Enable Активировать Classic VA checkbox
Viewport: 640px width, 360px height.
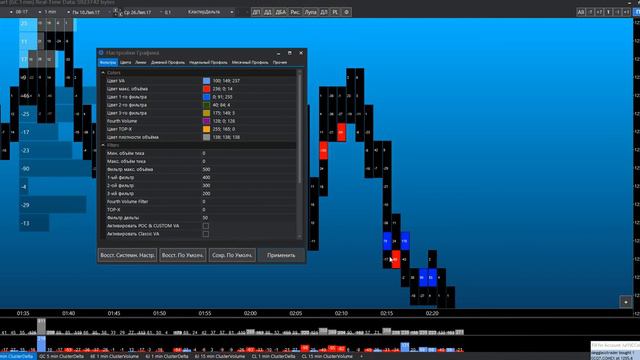coord(206,234)
